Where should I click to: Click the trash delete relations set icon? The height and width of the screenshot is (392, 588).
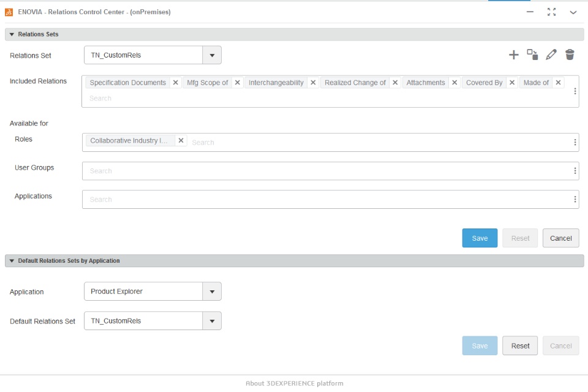click(570, 55)
